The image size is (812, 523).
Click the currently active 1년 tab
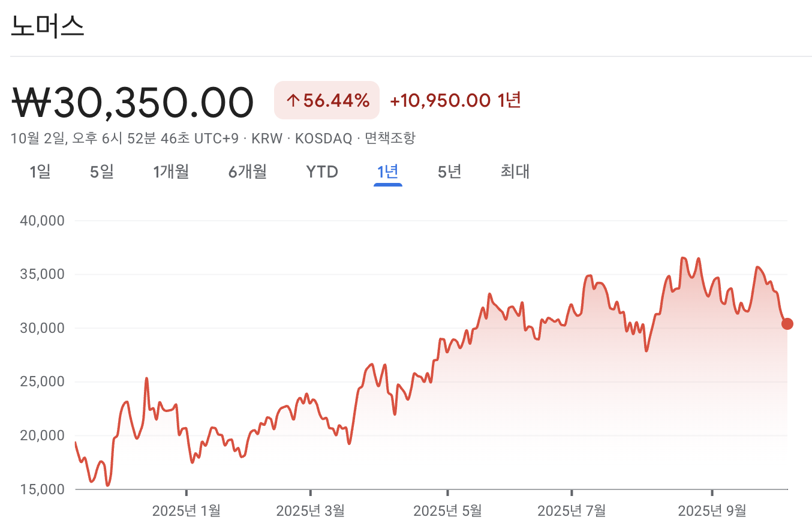coord(387,172)
